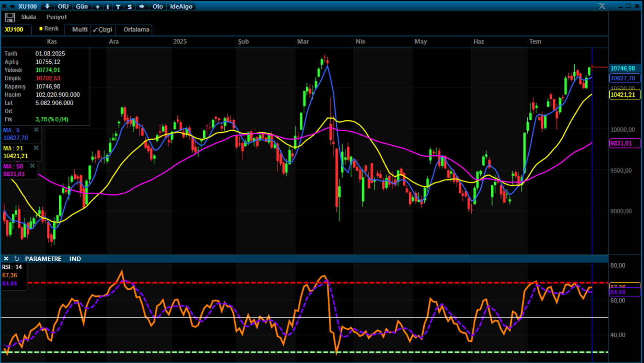Close the chart using title bar X

coord(4,6)
